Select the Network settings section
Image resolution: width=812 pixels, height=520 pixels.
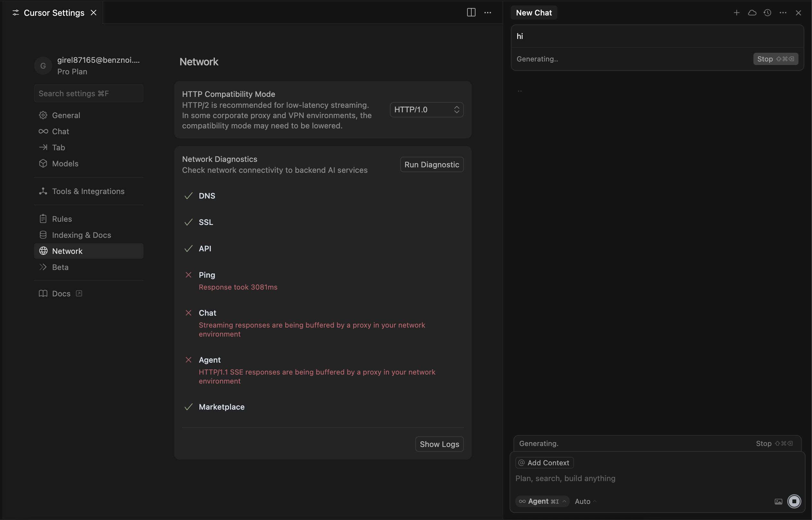point(89,251)
